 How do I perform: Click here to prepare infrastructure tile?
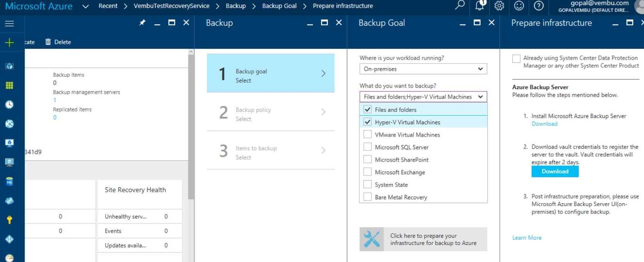click(x=423, y=239)
